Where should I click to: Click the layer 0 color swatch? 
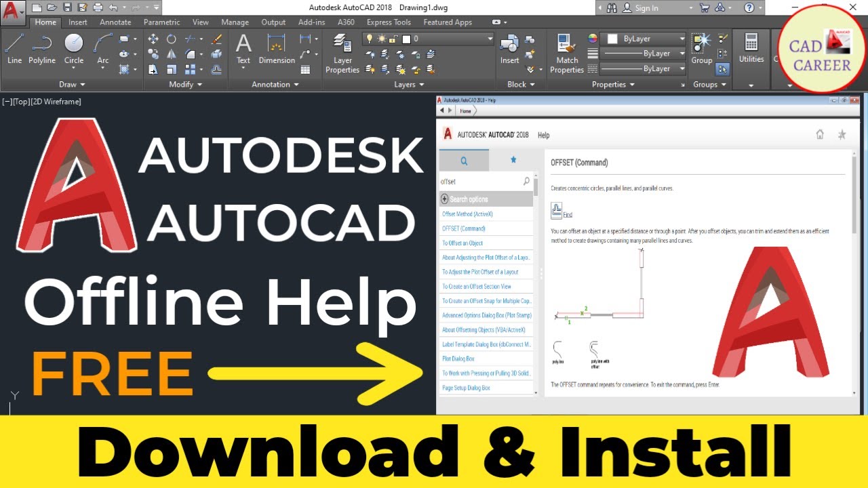click(408, 39)
